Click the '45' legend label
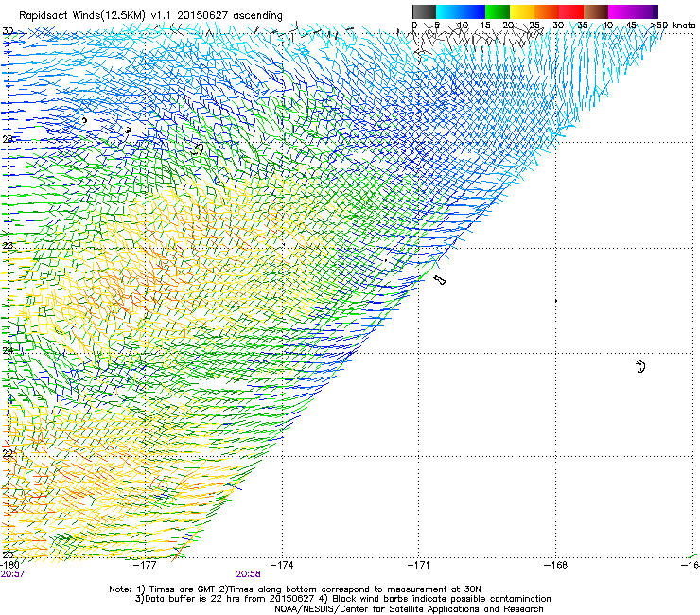 (x=631, y=26)
